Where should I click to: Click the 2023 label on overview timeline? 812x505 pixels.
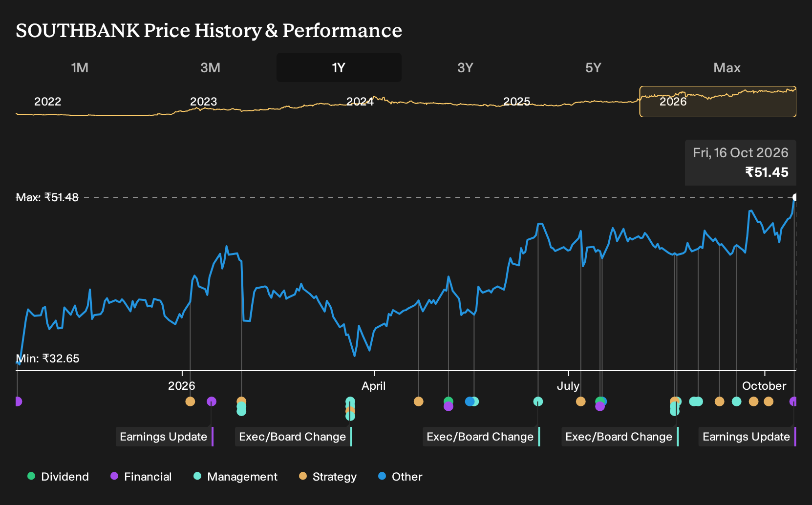click(203, 102)
